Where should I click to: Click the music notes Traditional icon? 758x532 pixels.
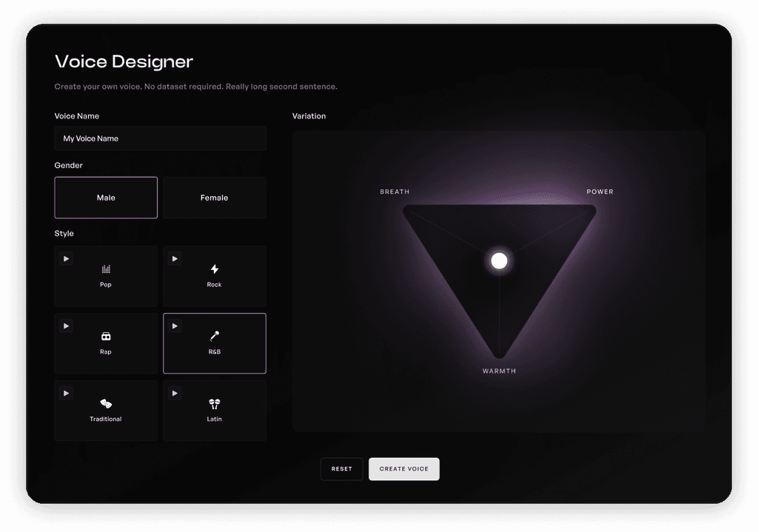105,405
